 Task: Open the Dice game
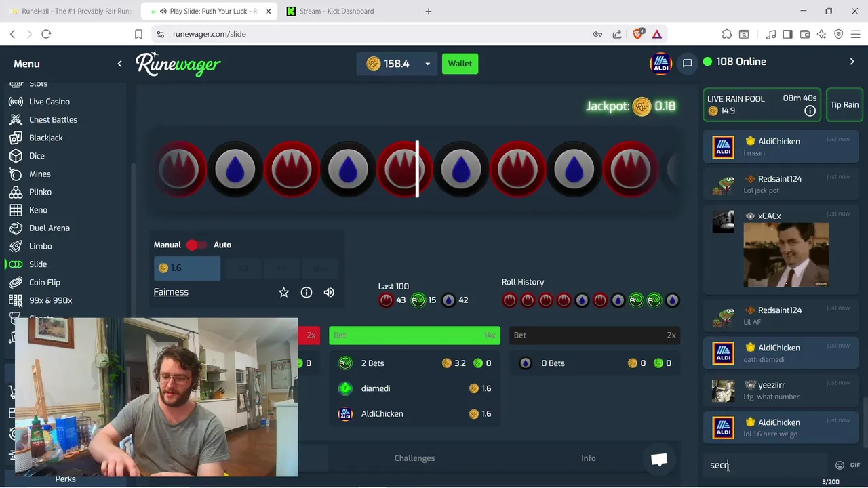pos(37,156)
